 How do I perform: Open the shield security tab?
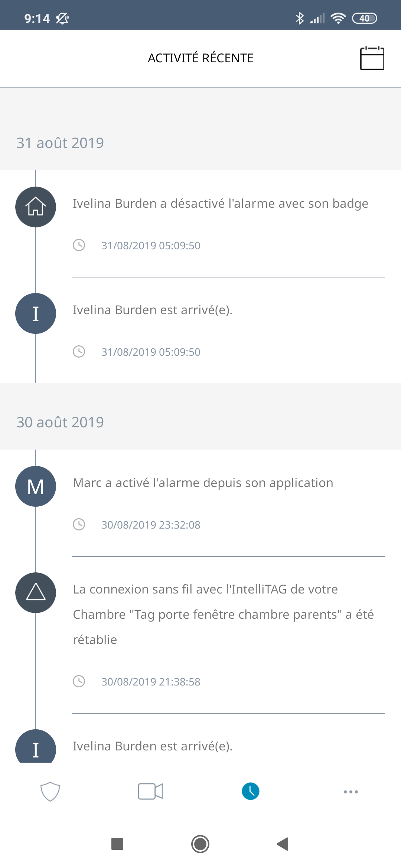tap(50, 791)
